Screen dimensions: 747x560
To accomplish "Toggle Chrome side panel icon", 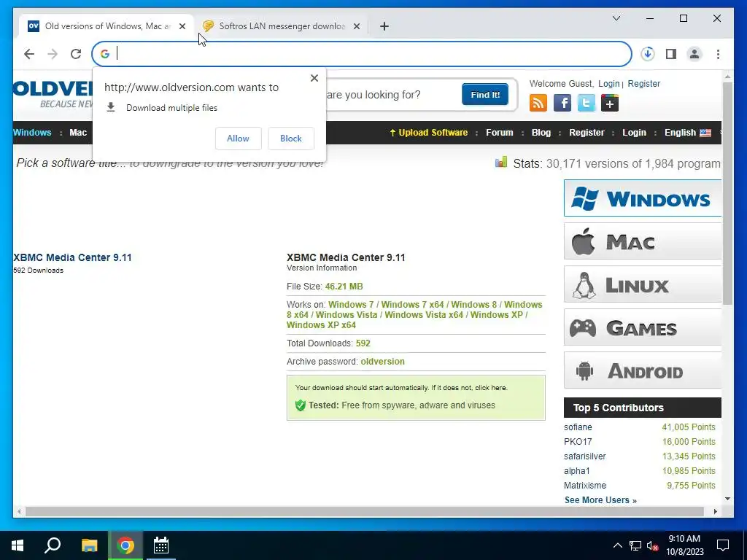I will (671, 54).
